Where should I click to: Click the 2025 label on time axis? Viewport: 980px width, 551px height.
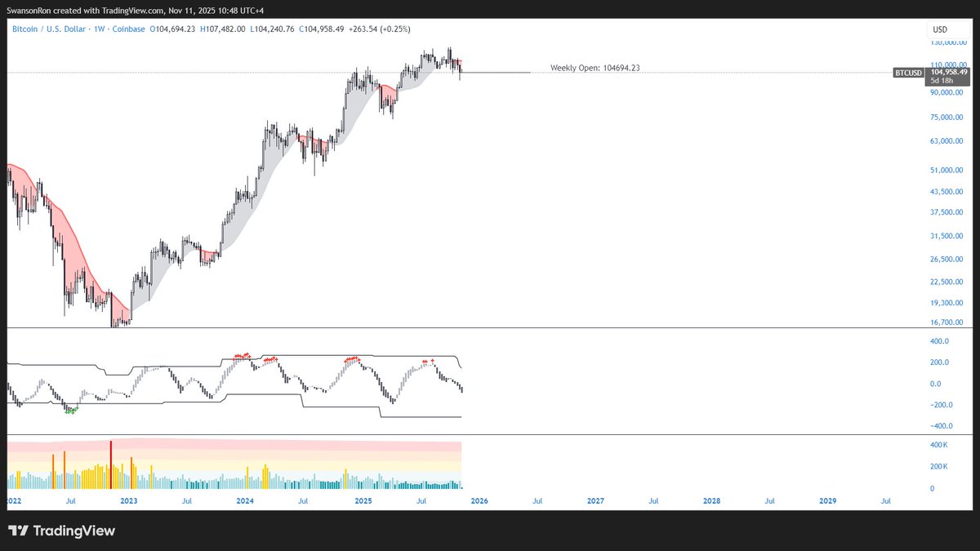[x=362, y=500]
